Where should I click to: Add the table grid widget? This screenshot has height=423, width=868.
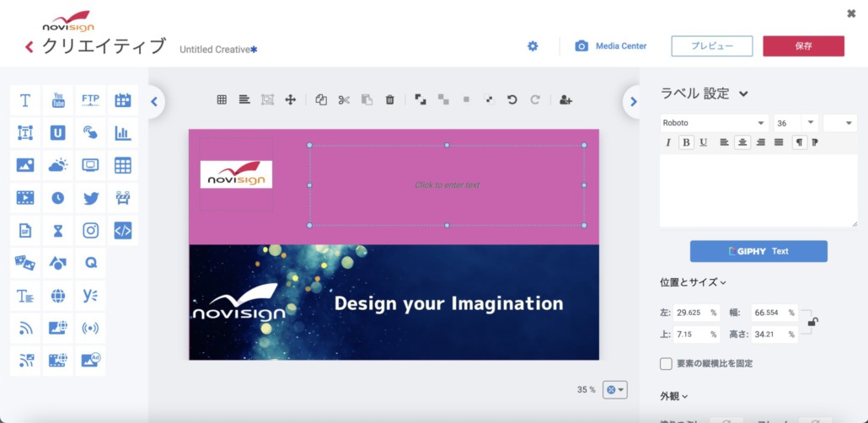tap(123, 165)
